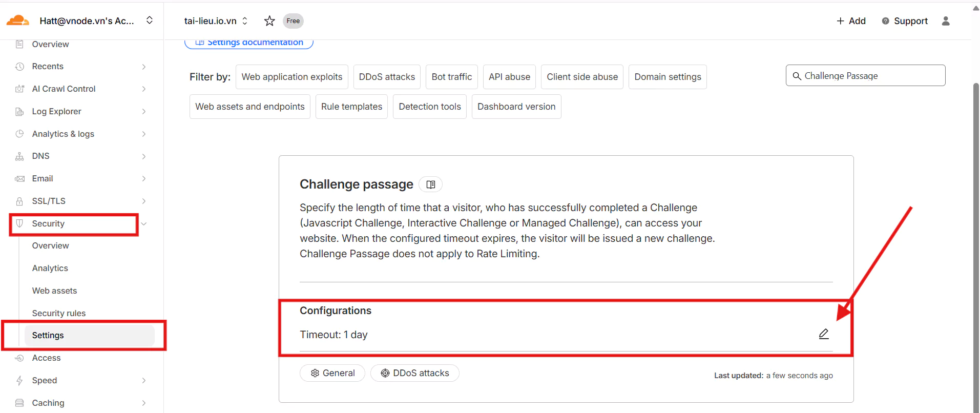This screenshot has height=413, width=980.
Task: Enable the Detection tools filter
Action: 429,107
